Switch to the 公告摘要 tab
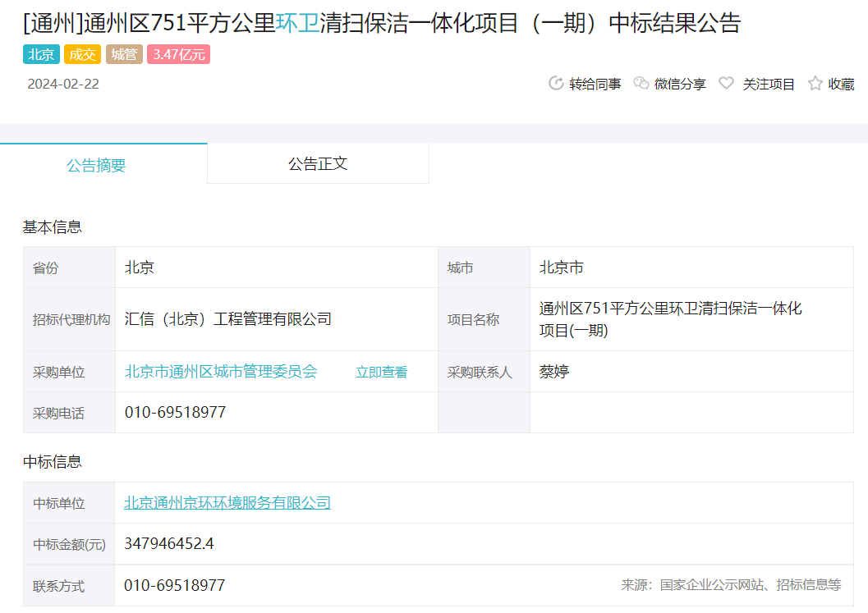 tap(103, 164)
